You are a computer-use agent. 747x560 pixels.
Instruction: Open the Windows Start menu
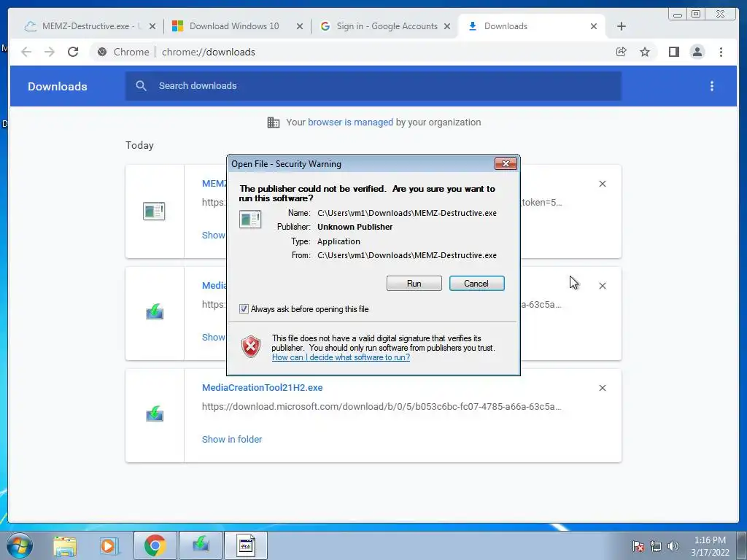[x=20, y=545]
